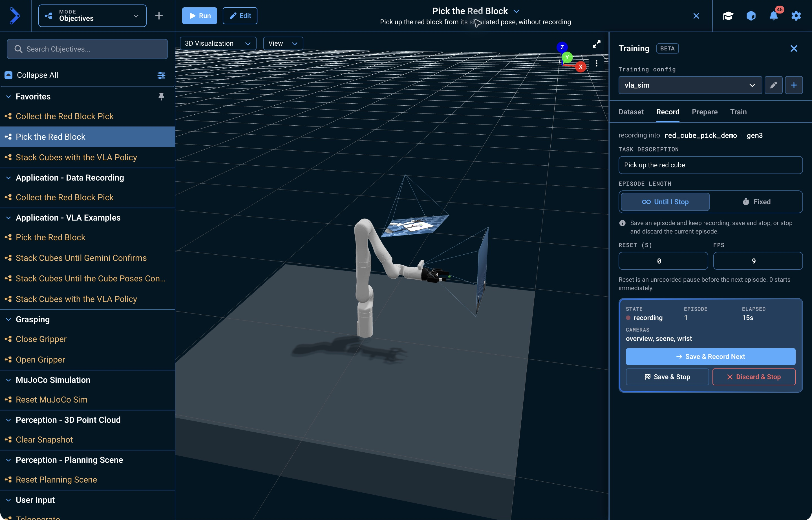Add a new objective with plus icon

click(159, 16)
